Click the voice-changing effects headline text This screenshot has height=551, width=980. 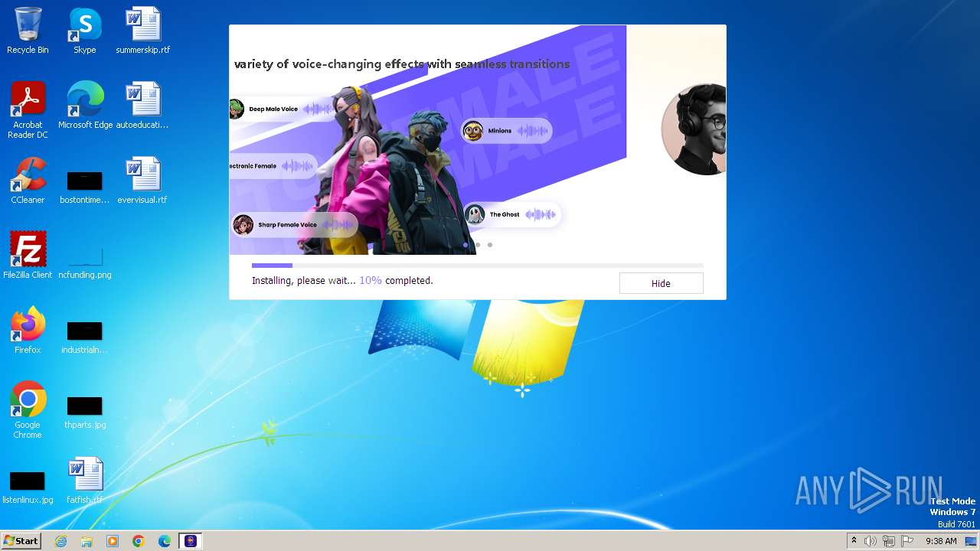point(402,64)
